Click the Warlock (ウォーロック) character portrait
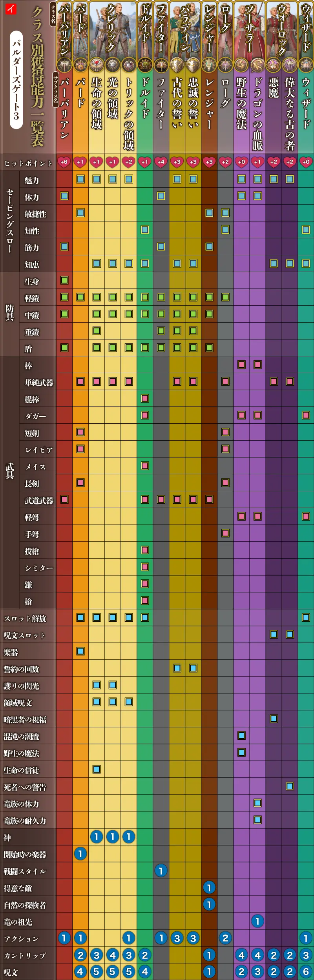The width and height of the screenshot is (314, 980). click(x=281, y=29)
